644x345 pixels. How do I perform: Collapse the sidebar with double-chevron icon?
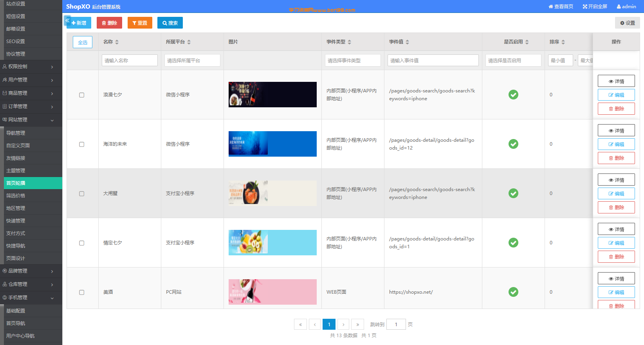[x=67, y=20]
